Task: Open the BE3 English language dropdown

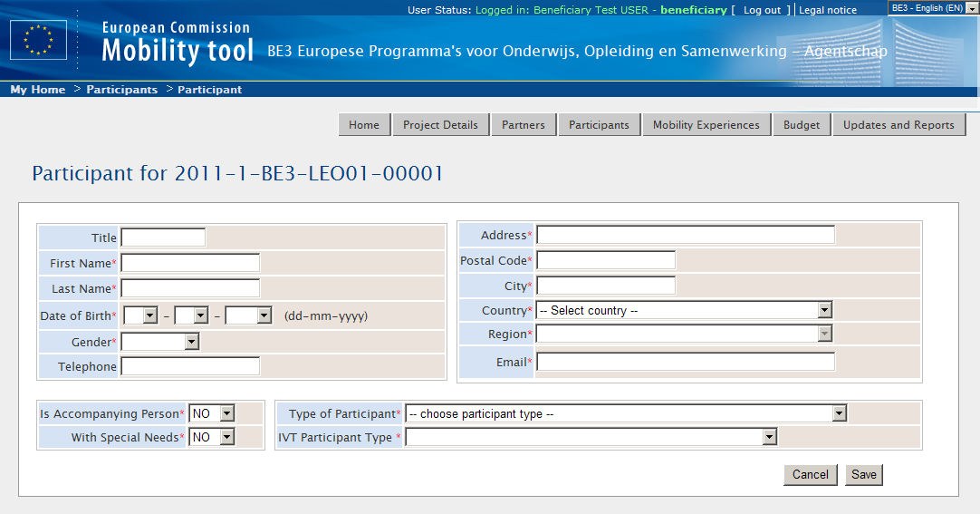Action: (933, 8)
